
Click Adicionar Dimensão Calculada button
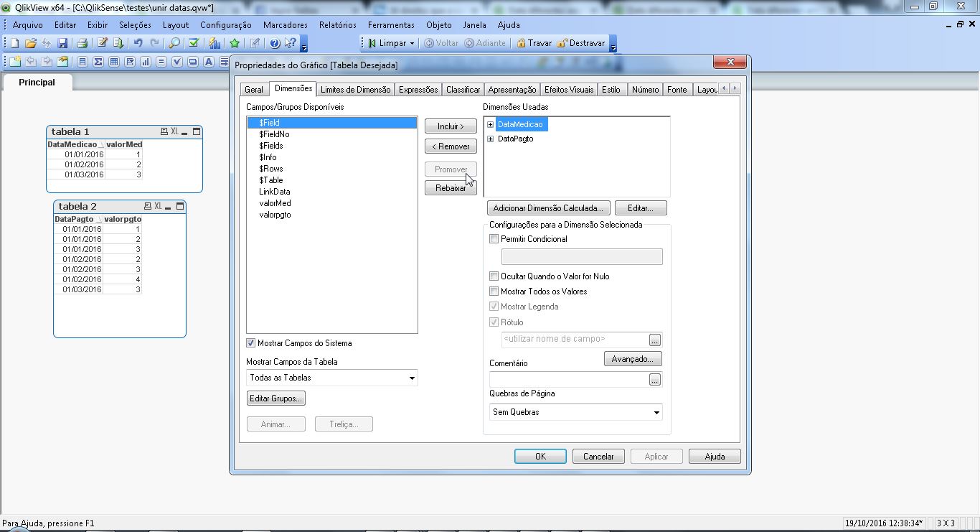(549, 208)
